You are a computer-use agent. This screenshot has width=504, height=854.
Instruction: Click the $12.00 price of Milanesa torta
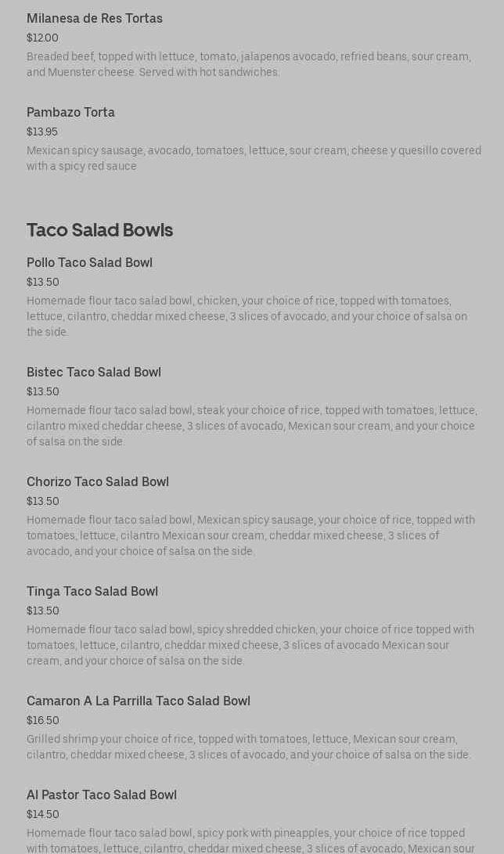coord(42,38)
